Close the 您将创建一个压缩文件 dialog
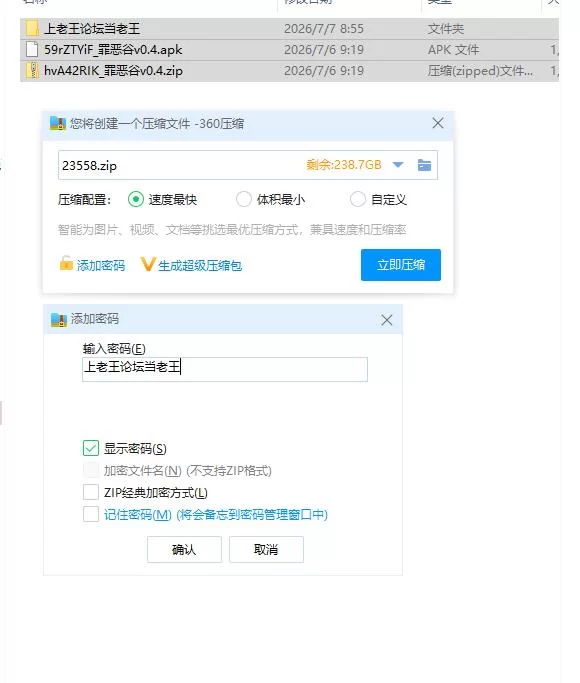The width and height of the screenshot is (580, 683). click(438, 123)
